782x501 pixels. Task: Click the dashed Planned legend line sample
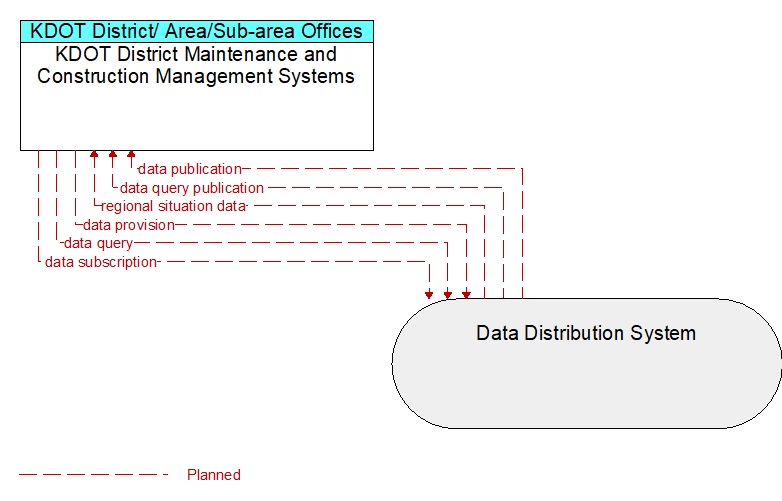tap(94, 475)
